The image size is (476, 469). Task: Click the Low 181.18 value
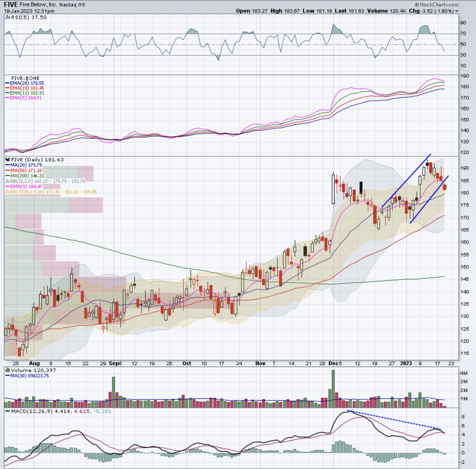(317, 11)
